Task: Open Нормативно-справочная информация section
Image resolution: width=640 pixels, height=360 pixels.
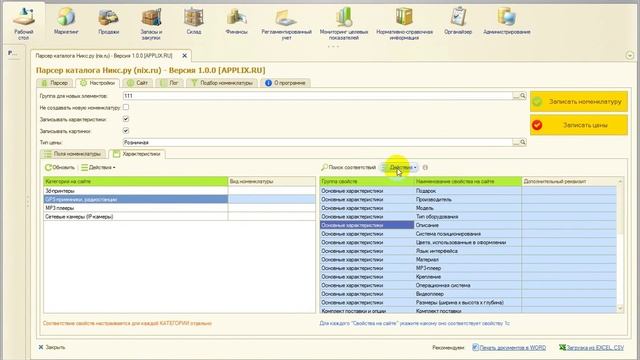Action: (x=404, y=24)
